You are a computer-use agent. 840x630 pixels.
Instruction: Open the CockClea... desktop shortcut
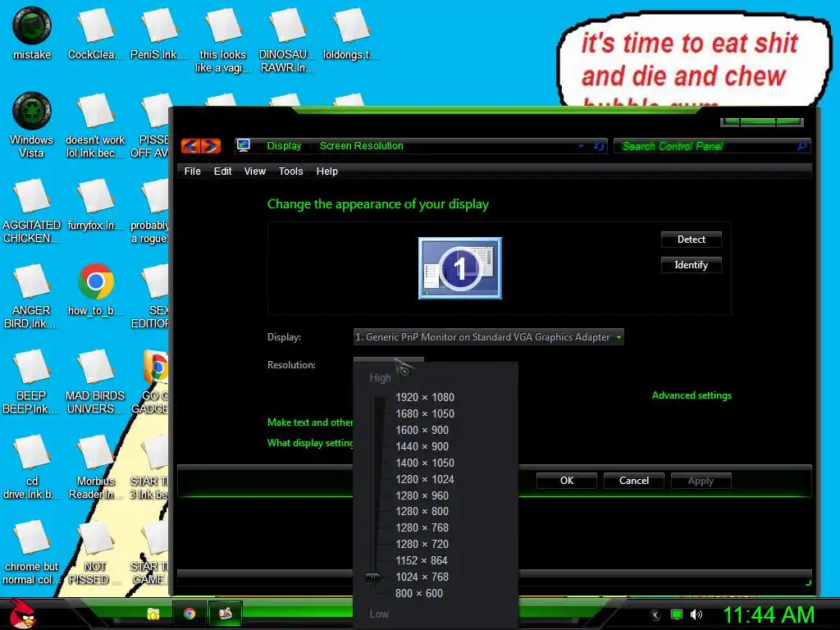95,33
